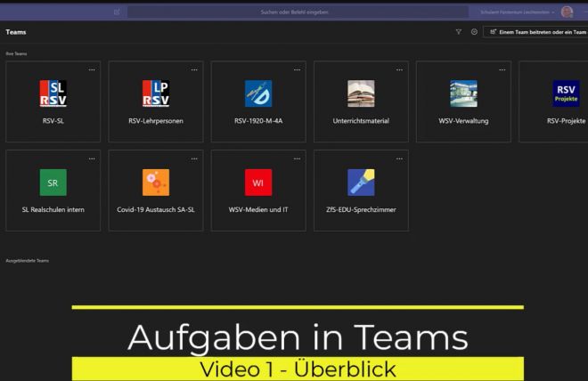Click the 'ZfS-EDU-Sprechzimmer' team name
This screenshot has height=381, width=588.
[x=361, y=210]
